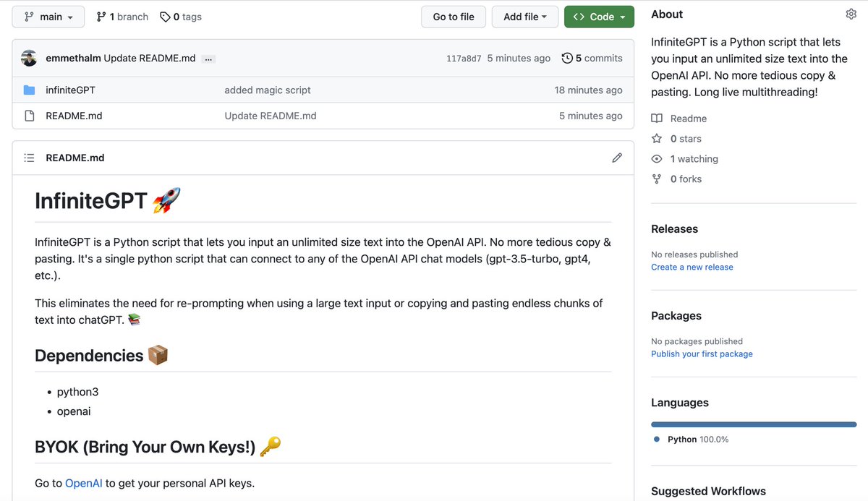868x501 pixels.
Task: Click the Suggested Workflows heading
Action: (x=708, y=491)
